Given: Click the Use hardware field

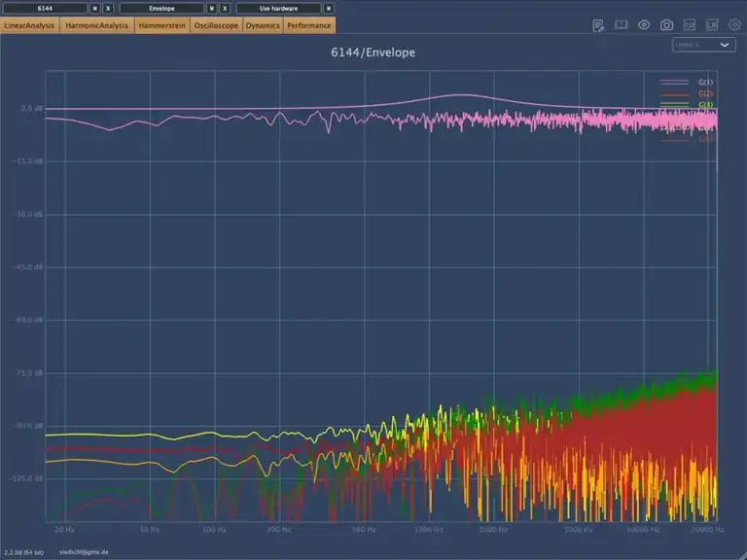Looking at the screenshot, I should pyautogui.click(x=279, y=8).
